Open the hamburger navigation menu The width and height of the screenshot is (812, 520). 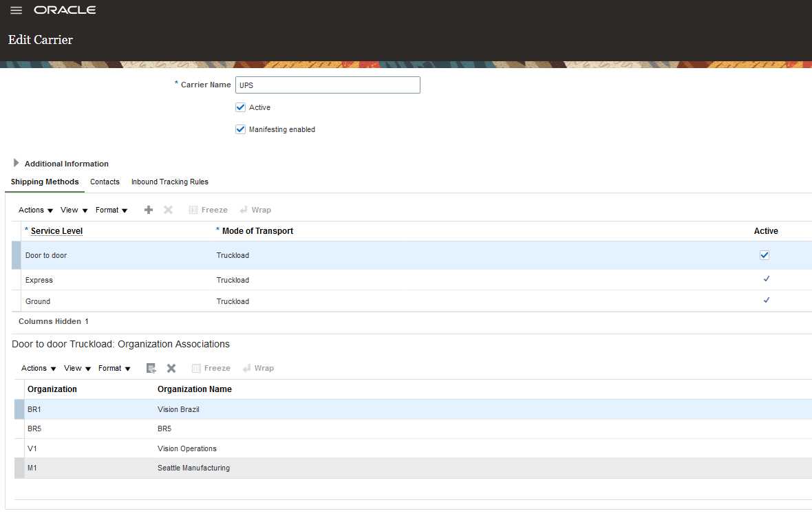16,10
